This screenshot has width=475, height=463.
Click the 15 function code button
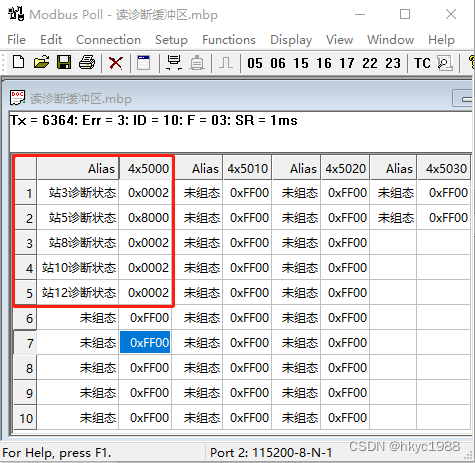(301, 63)
